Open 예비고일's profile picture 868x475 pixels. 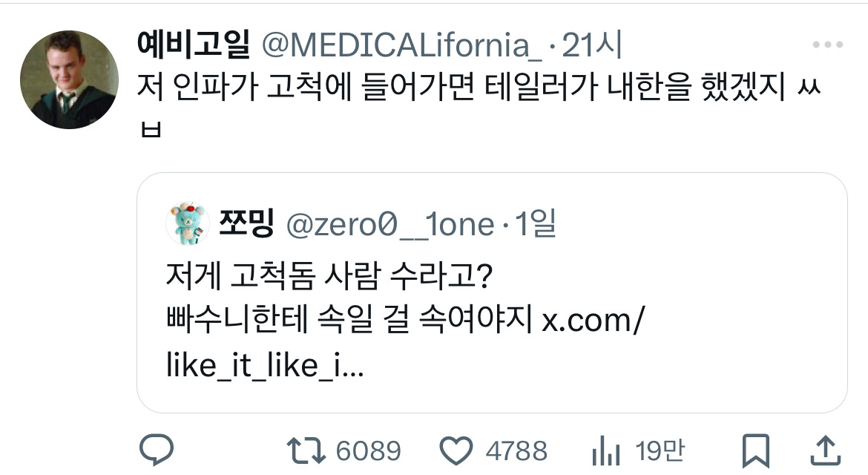tap(69, 79)
